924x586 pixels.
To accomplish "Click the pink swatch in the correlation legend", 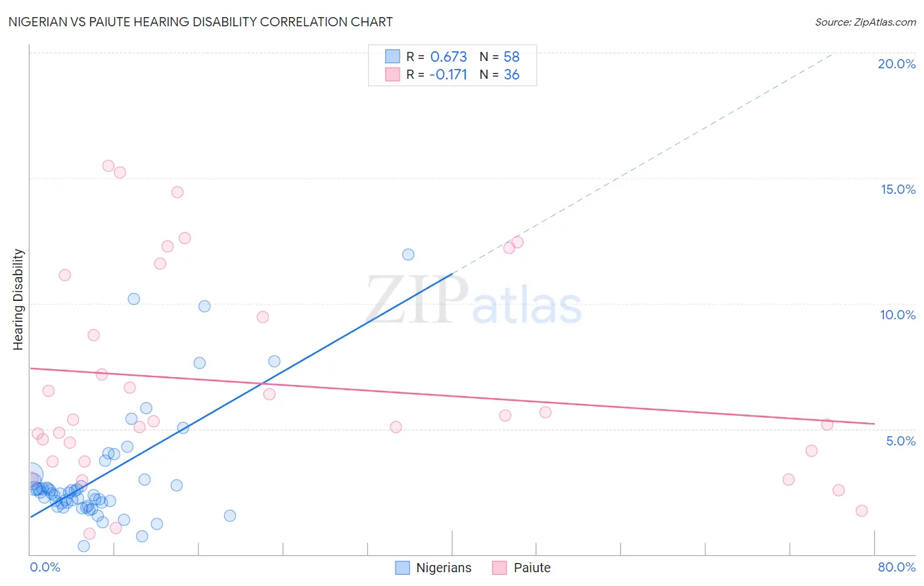I will point(392,74).
